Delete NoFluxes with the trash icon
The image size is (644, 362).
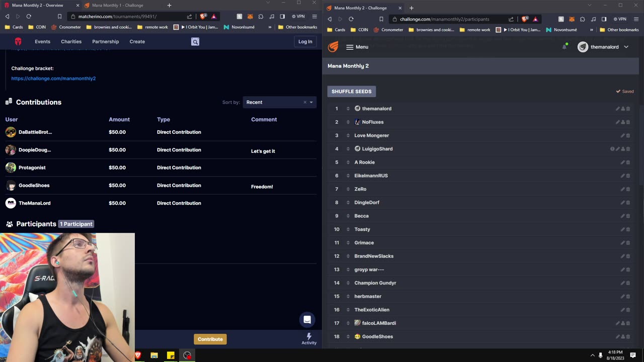(628, 122)
